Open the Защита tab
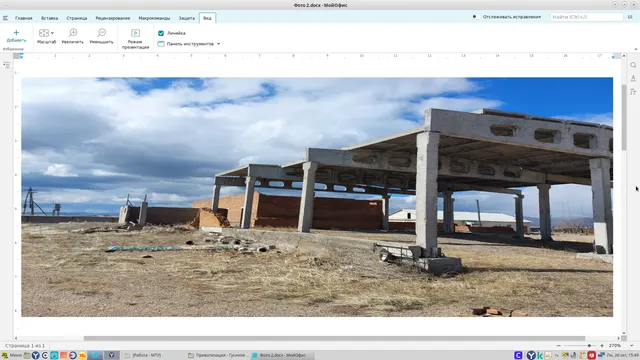Viewport: 640px width, 360px height. (187, 18)
